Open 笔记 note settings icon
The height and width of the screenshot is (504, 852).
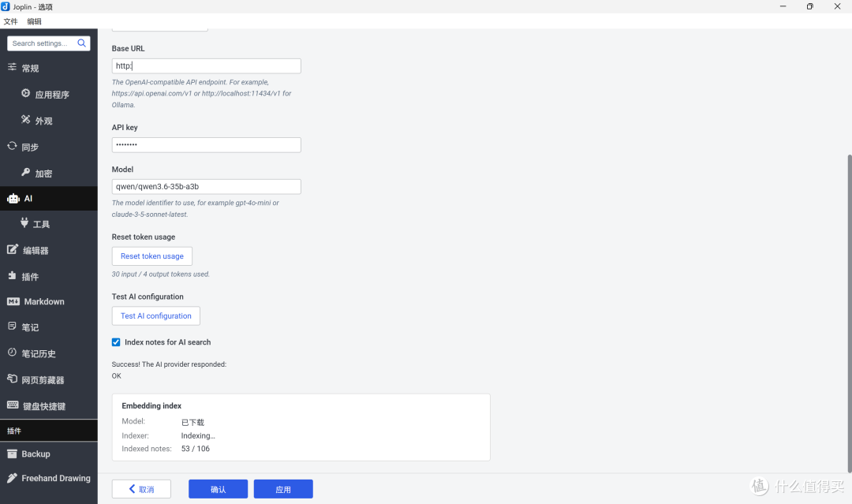(x=12, y=327)
